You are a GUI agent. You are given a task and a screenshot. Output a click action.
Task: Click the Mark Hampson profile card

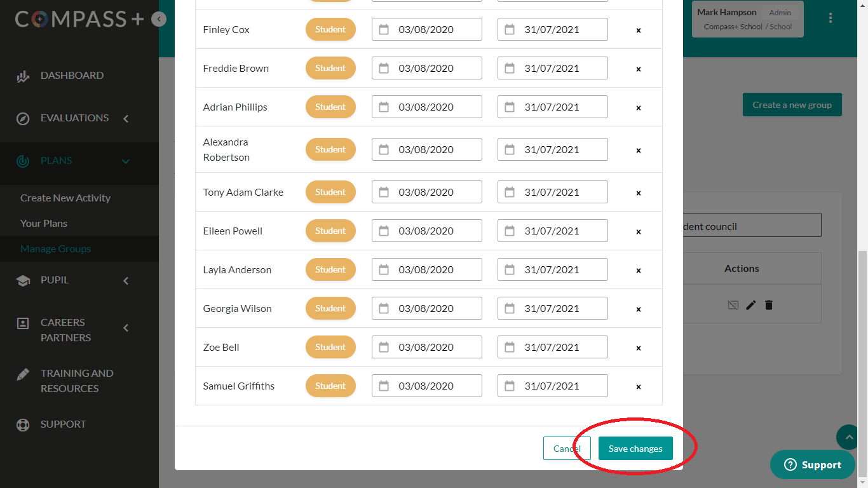pyautogui.click(x=748, y=19)
